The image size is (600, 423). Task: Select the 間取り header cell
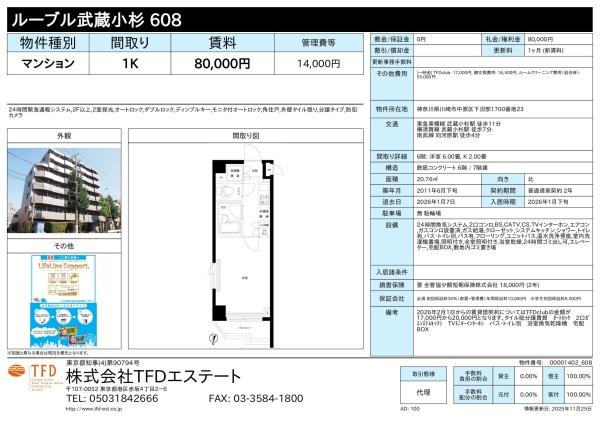pyautogui.click(x=130, y=42)
